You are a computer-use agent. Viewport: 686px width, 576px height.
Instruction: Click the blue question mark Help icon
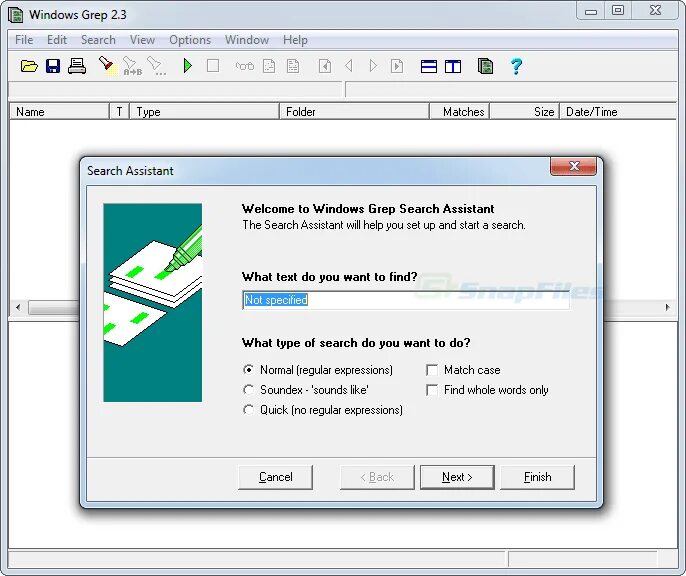516,66
